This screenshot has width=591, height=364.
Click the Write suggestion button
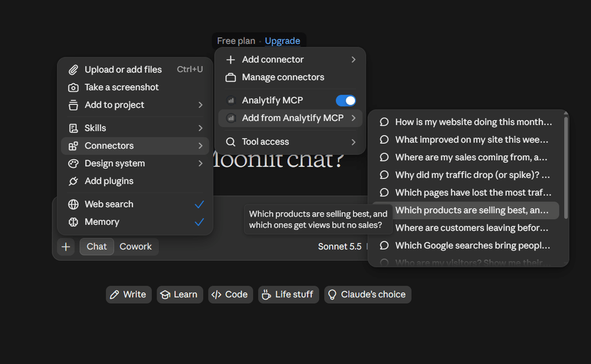[x=129, y=294]
